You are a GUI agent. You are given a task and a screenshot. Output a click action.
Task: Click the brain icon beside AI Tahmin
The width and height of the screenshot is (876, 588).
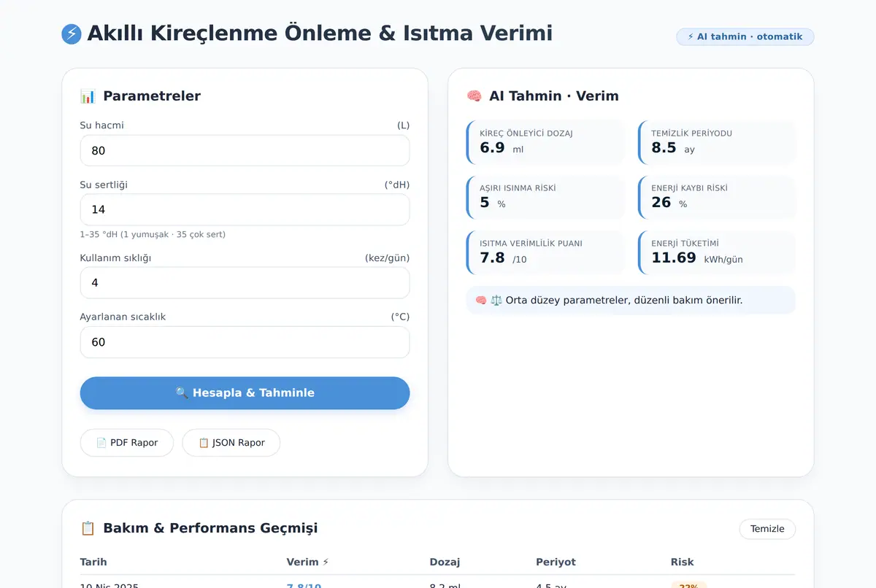coord(474,96)
